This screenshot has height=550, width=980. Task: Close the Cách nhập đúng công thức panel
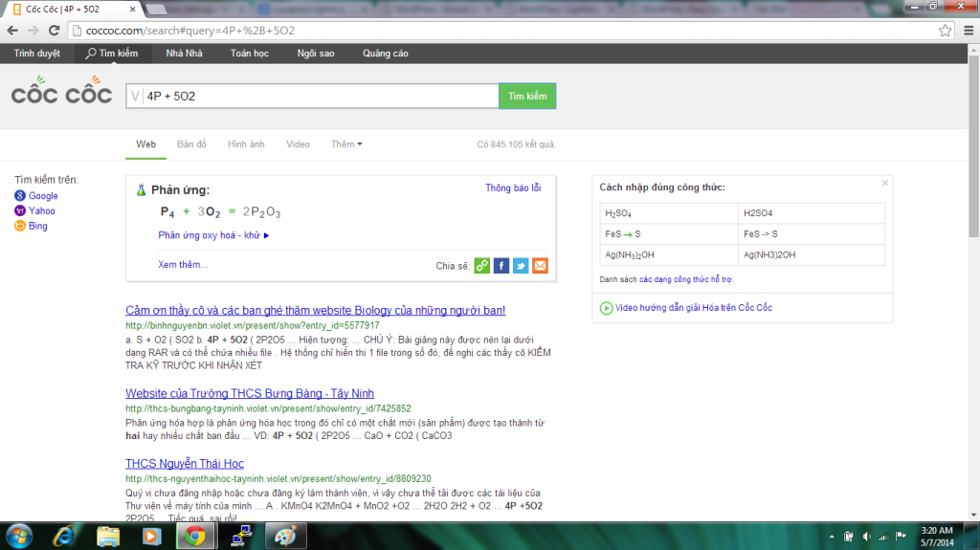(885, 183)
